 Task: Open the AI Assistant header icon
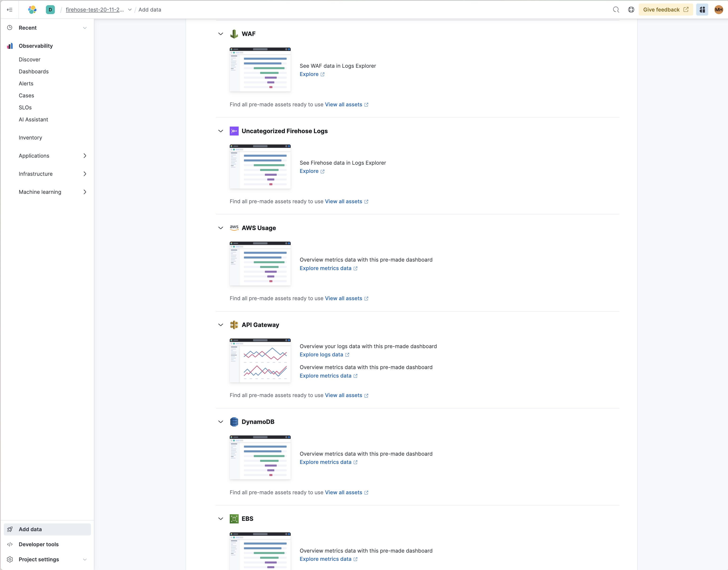pos(702,10)
